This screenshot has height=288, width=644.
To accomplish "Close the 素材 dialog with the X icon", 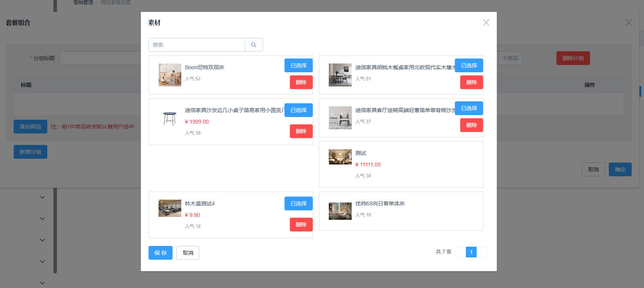I will click(486, 23).
